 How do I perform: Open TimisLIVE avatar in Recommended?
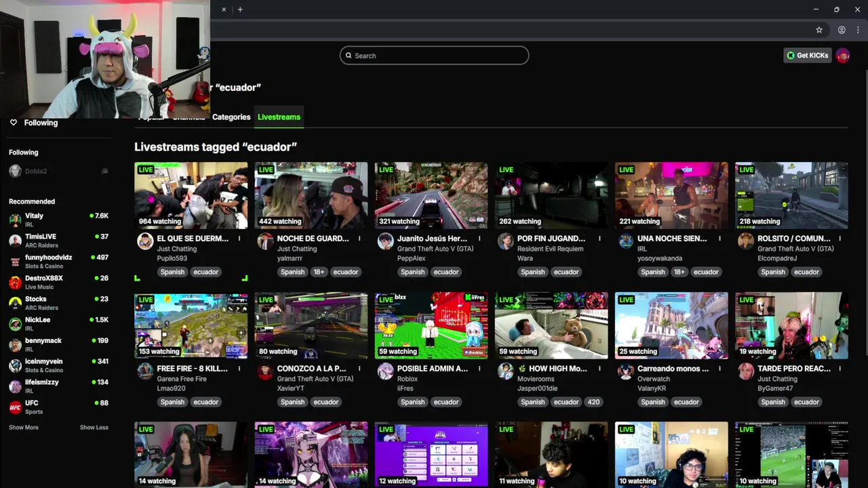click(15, 241)
